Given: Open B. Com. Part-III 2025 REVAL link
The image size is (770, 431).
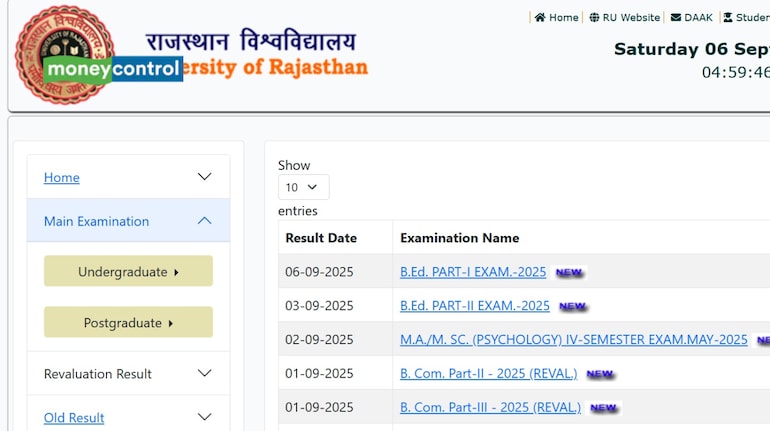Looking at the screenshot, I should click(490, 408).
